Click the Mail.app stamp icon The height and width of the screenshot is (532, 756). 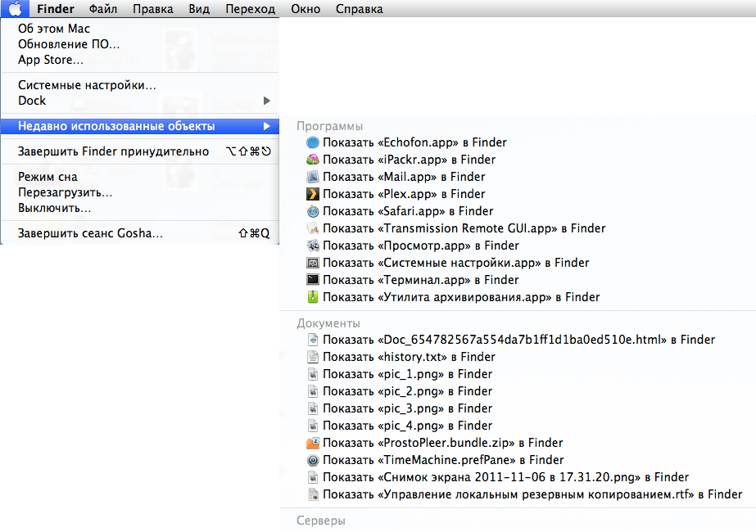(x=313, y=177)
